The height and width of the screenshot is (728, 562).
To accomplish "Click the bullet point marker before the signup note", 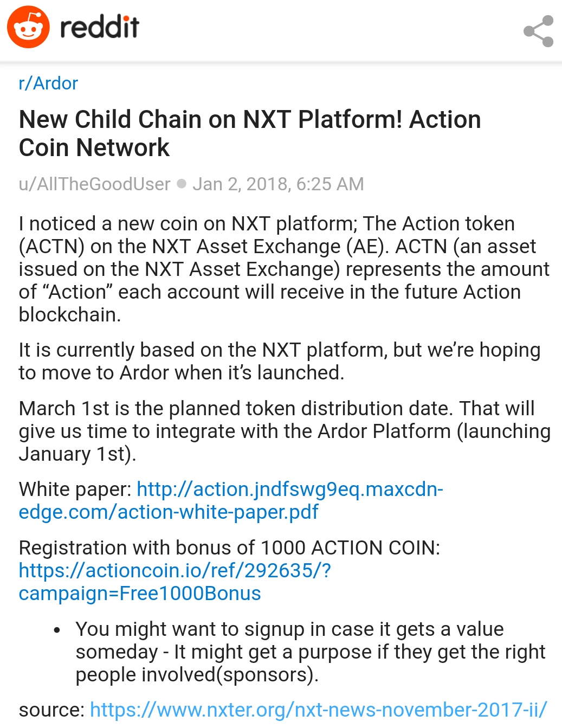I will 57,630.
